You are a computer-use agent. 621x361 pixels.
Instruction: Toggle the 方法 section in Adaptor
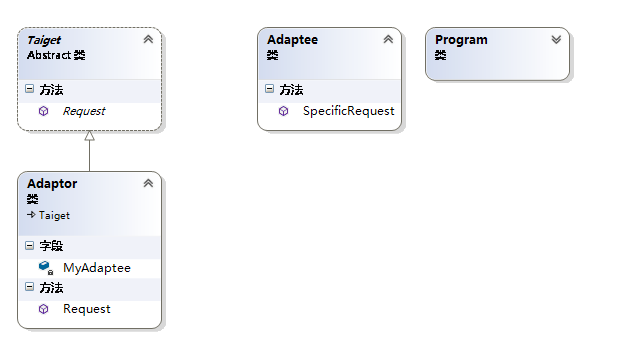(x=29, y=287)
